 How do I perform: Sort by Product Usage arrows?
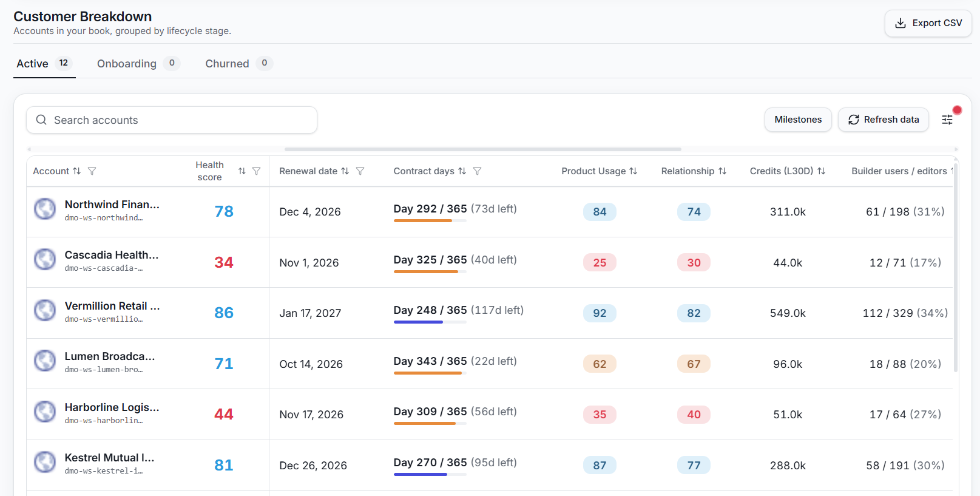634,171
